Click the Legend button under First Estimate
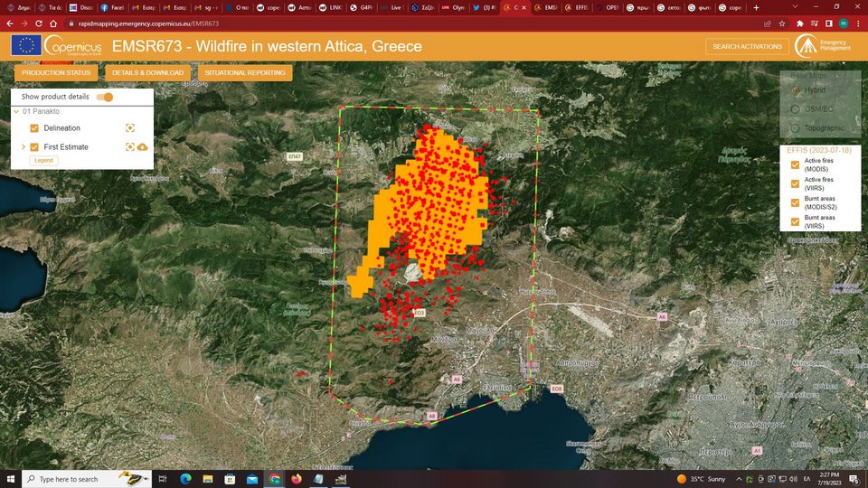 tap(43, 160)
